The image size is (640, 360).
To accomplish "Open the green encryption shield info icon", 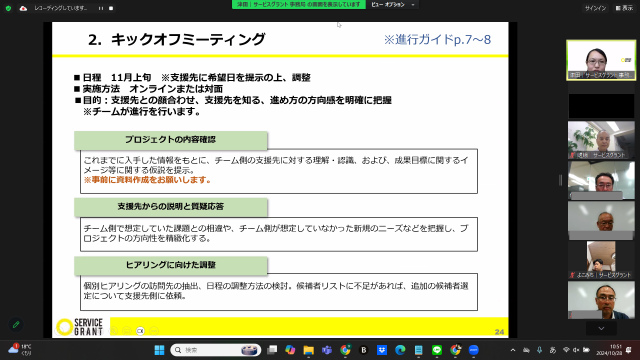I will click(x=8, y=8).
